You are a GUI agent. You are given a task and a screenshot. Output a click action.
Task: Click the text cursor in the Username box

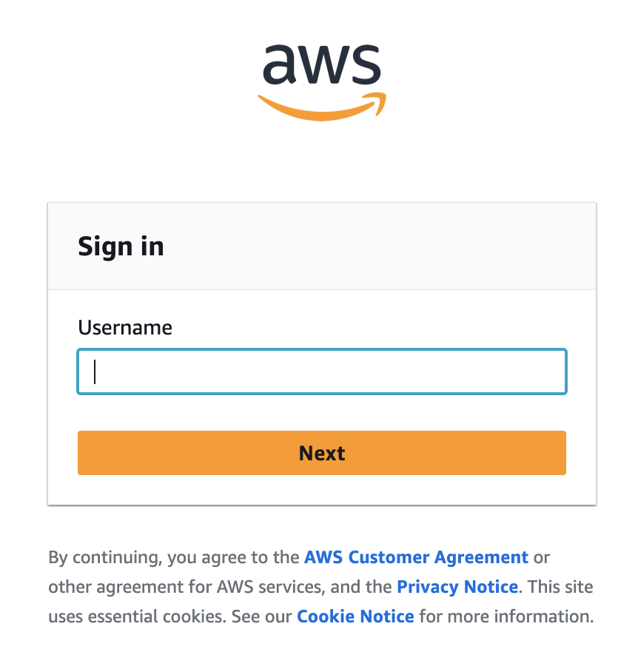pos(95,372)
